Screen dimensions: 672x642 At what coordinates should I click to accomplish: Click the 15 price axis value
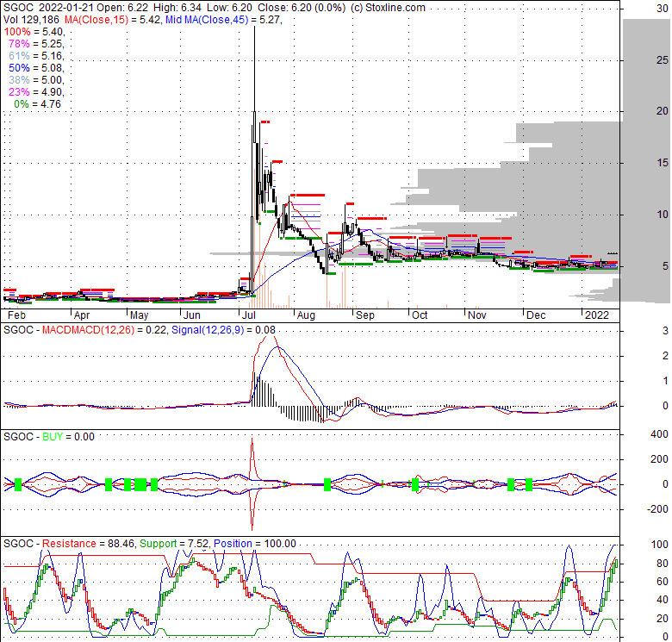[663, 163]
